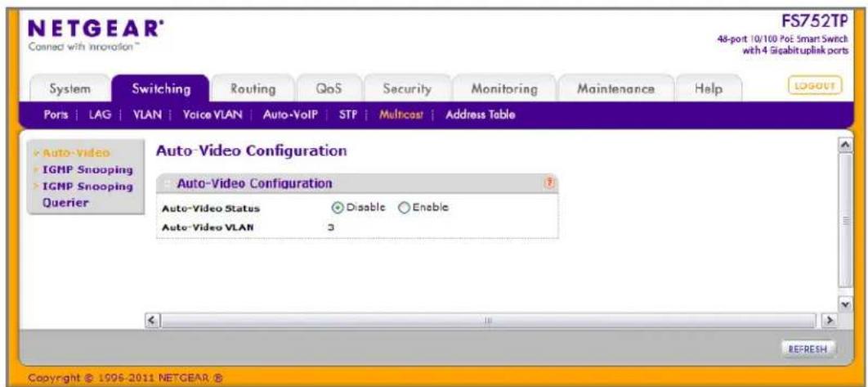Open the Switching tab
Viewport: 868px width, 387px height.
[x=161, y=88]
